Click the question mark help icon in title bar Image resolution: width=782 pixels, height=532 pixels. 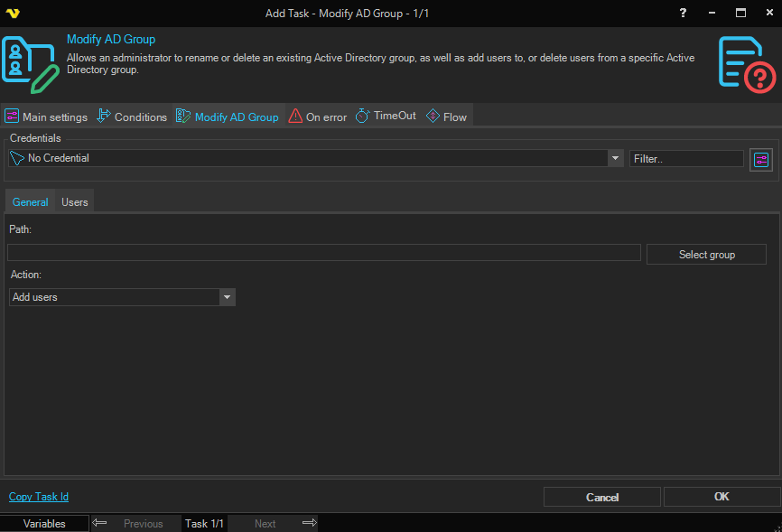(683, 13)
